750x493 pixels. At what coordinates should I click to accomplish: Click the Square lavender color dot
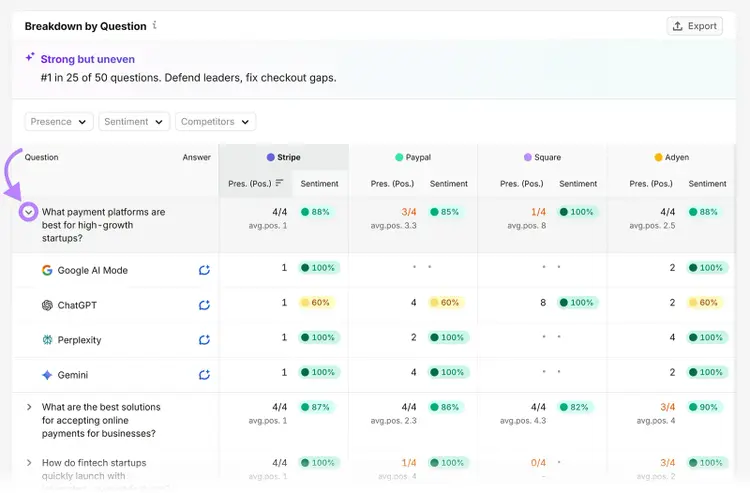(528, 157)
